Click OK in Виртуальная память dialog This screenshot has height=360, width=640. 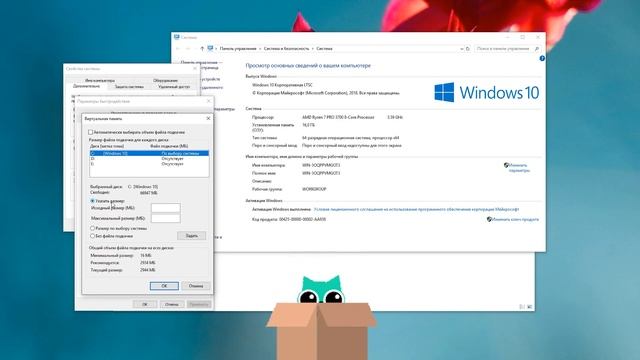tap(164, 286)
